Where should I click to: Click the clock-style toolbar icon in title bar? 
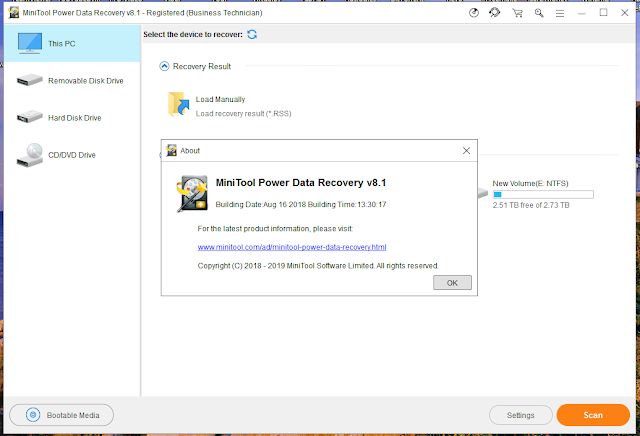[x=473, y=13]
